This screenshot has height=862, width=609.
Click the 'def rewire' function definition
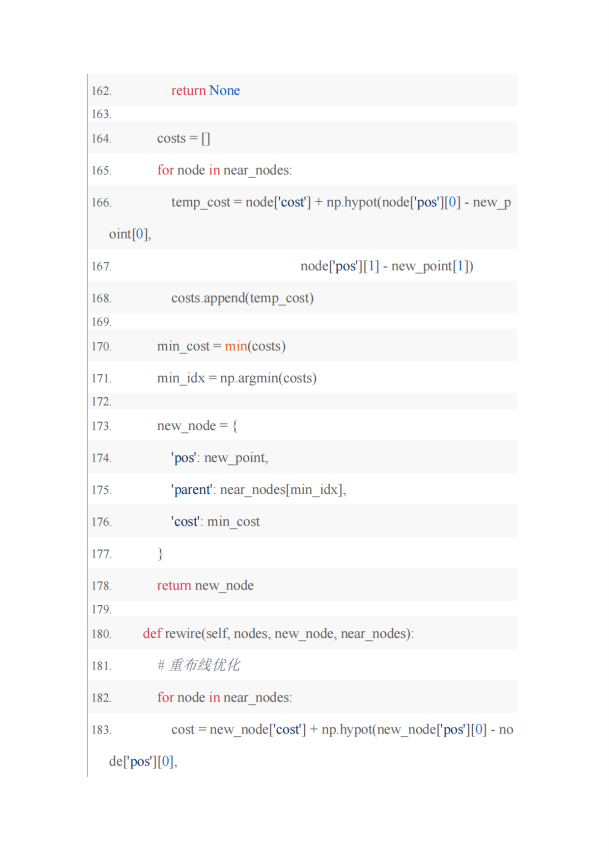278,634
